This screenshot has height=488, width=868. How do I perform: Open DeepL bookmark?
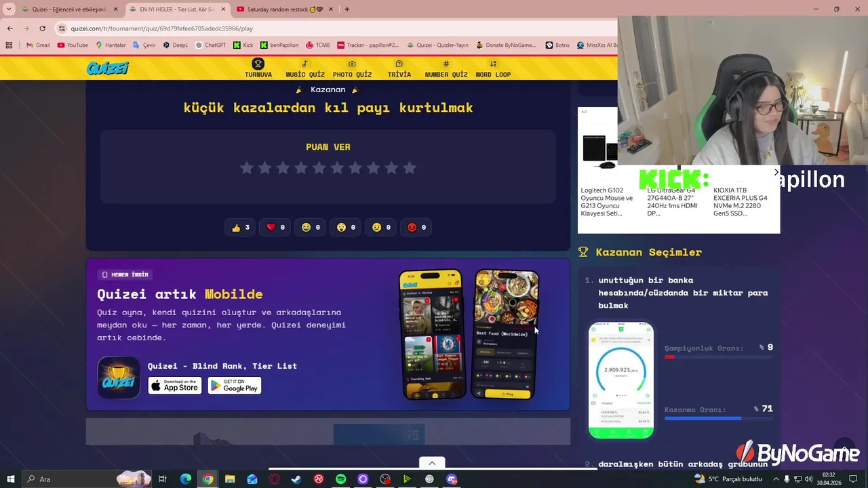pyautogui.click(x=174, y=45)
